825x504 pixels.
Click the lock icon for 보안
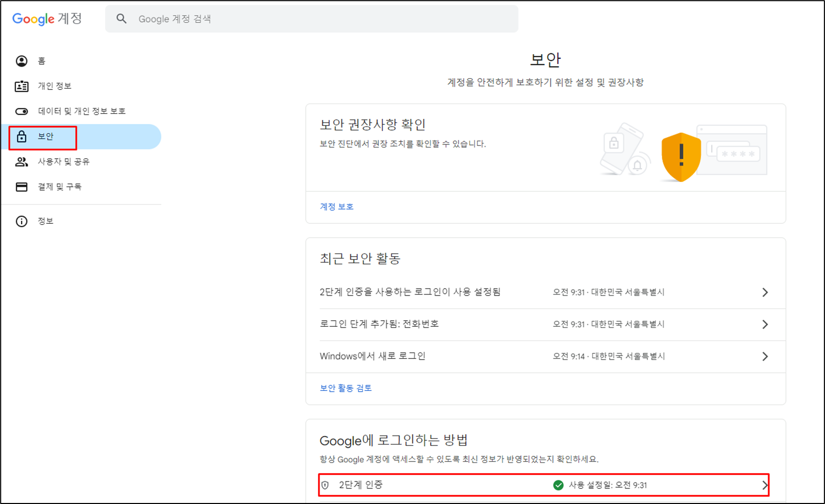[x=22, y=136]
